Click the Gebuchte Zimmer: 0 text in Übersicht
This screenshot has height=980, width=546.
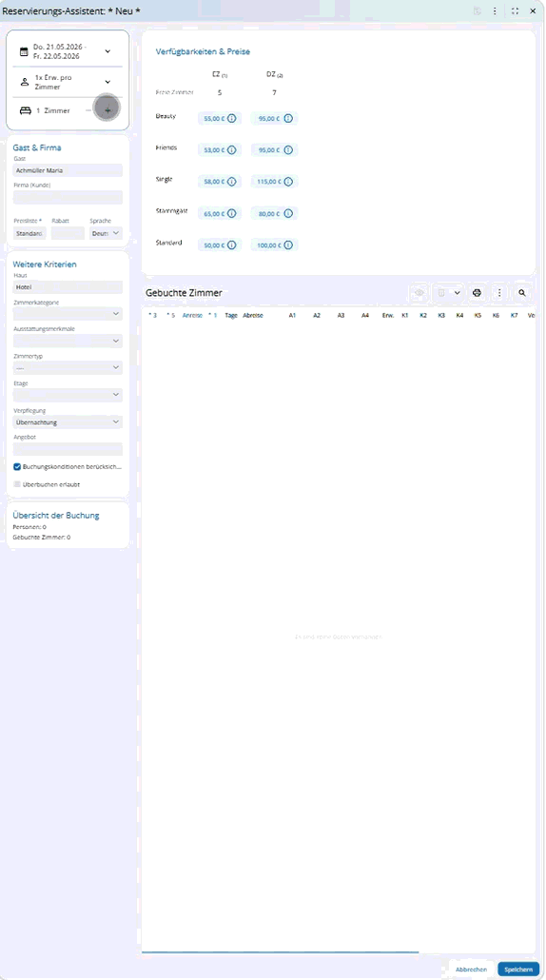[x=41, y=537]
